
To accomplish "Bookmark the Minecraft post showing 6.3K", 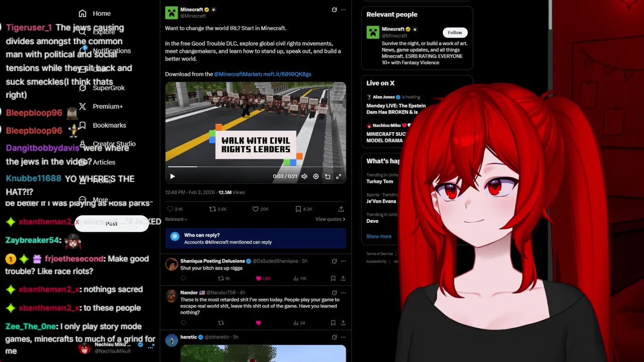I will [304, 209].
